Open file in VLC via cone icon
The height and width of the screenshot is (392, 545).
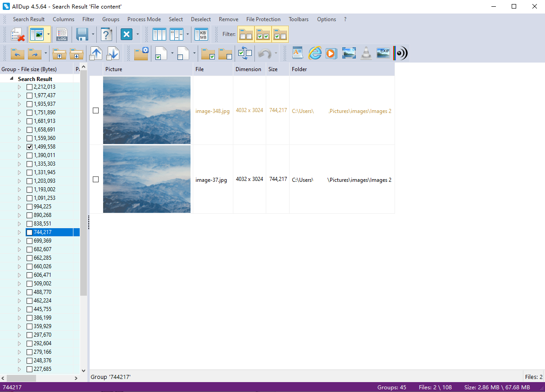click(x=366, y=53)
